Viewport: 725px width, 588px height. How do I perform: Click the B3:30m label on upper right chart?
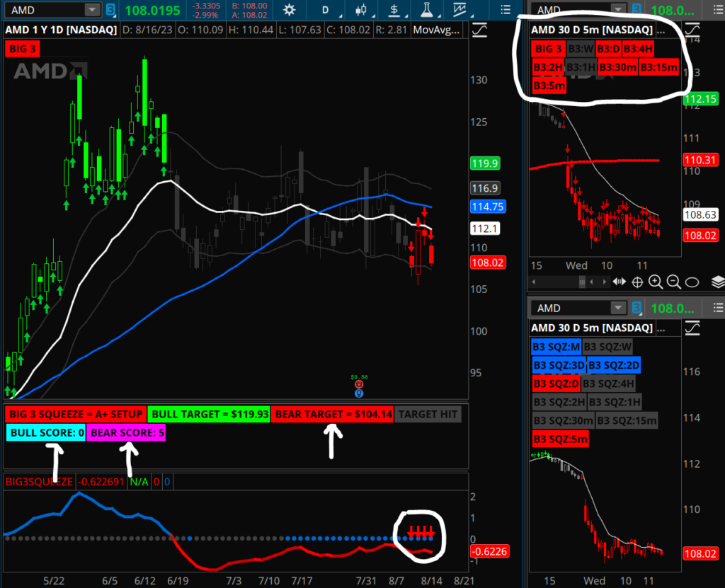(617, 67)
